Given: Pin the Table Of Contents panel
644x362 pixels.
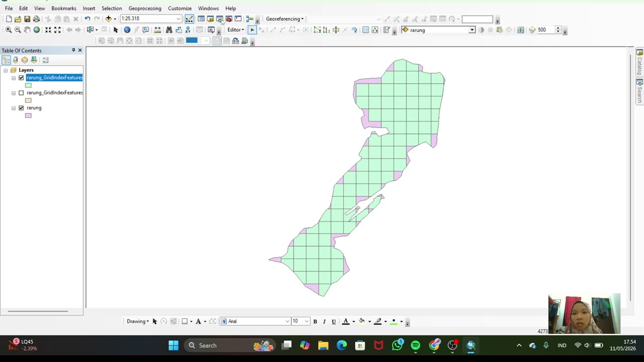Looking at the screenshot, I should (73, 50).
